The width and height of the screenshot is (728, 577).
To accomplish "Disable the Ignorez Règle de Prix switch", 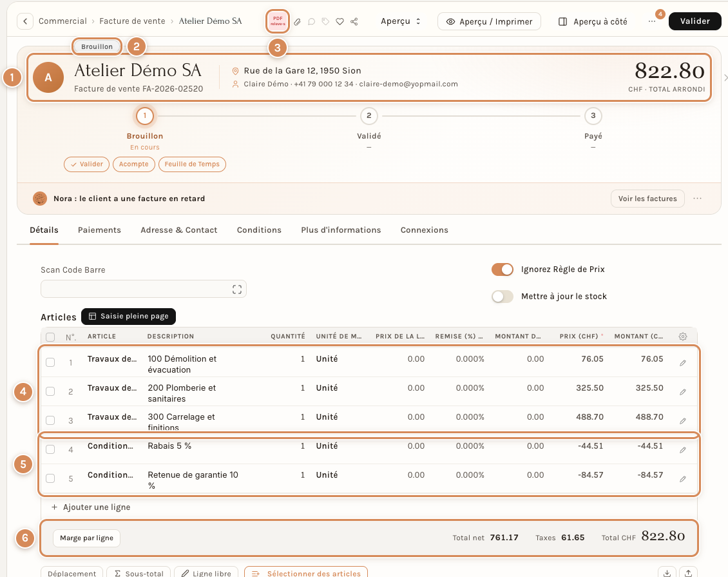I will [503, 269].
